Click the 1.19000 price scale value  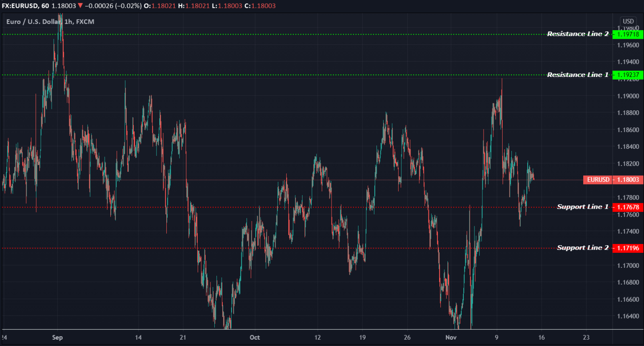628,96
